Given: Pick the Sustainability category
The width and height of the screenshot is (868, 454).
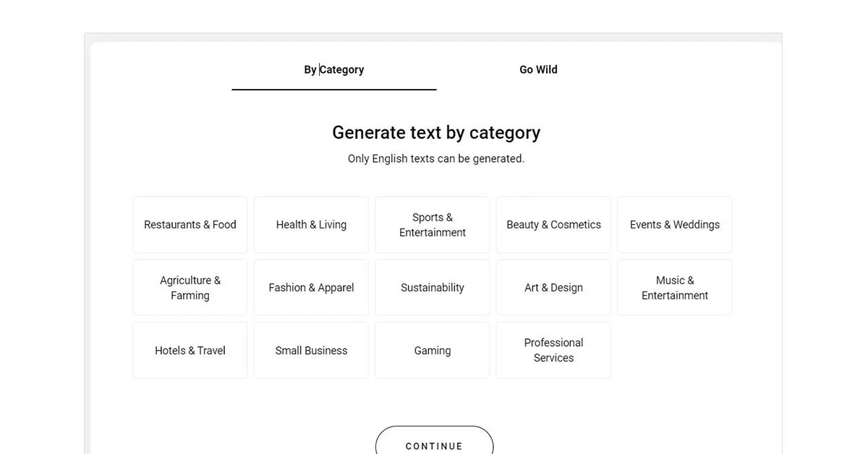Looking at the screenshot, I should click(x=432, y=287).
